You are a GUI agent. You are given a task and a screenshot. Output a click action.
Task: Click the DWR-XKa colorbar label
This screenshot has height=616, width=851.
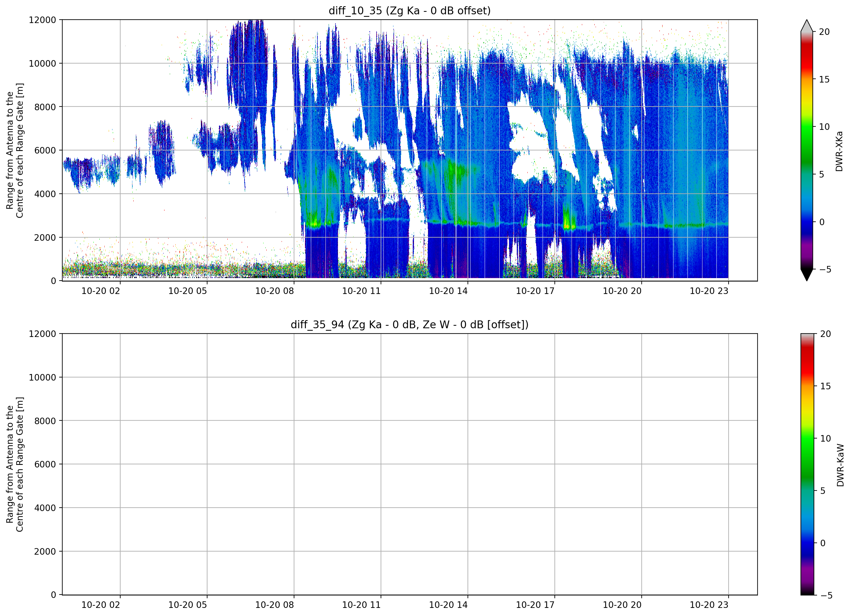click(839, 151)
